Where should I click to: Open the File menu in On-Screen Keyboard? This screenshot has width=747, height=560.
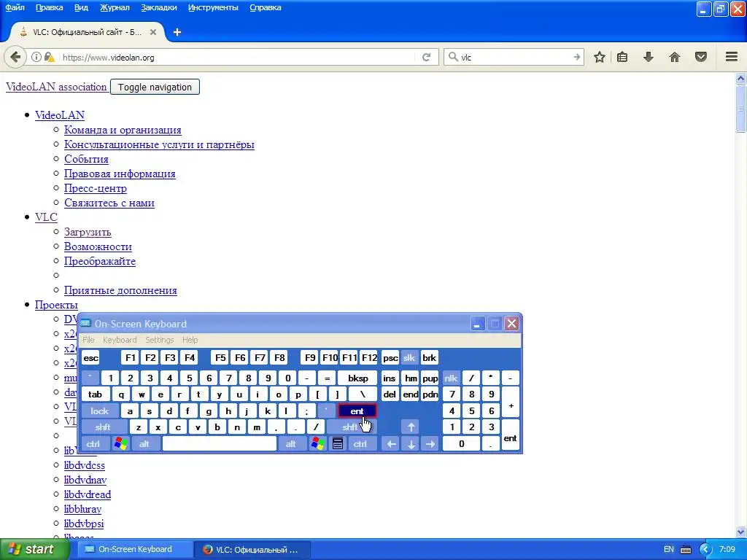point(88,340)
